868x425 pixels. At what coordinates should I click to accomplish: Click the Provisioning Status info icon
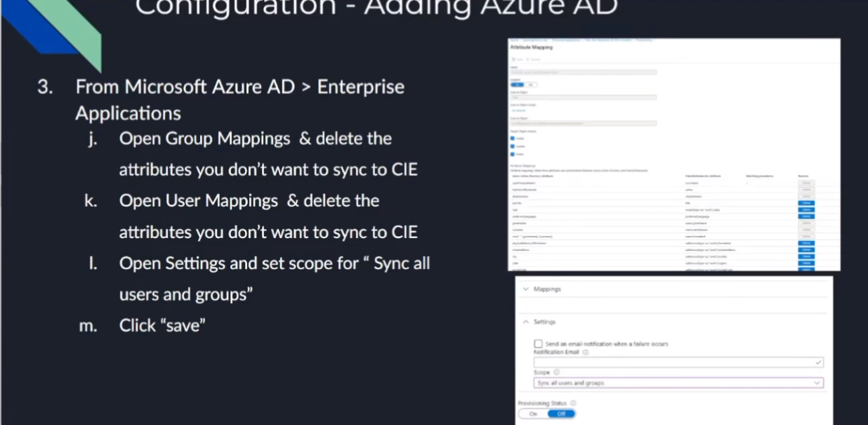coord(573,403)
